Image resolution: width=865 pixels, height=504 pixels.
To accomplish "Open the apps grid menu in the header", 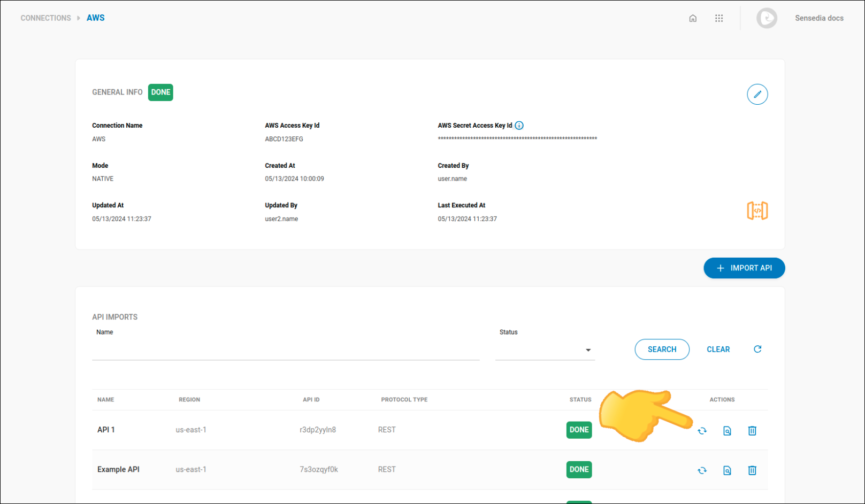I will [719, 18].
